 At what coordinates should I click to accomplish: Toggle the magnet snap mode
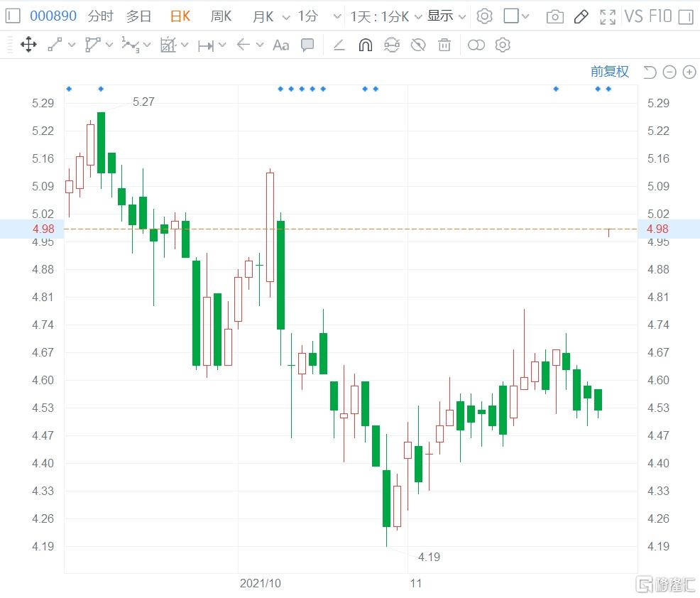pos(365,45)
